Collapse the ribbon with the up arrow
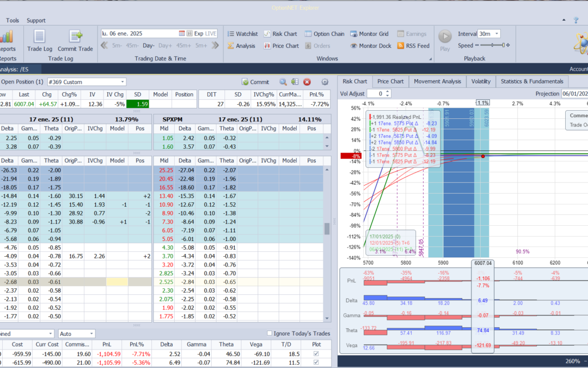The height and width of the screenshot is (368, 588). pyautogui.click(x=563, y=20)
